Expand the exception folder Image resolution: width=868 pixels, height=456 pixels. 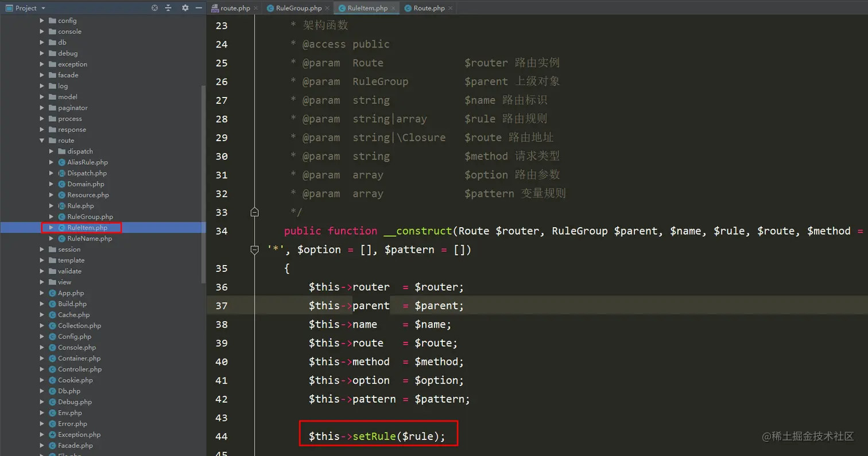[x=42, y=64]
